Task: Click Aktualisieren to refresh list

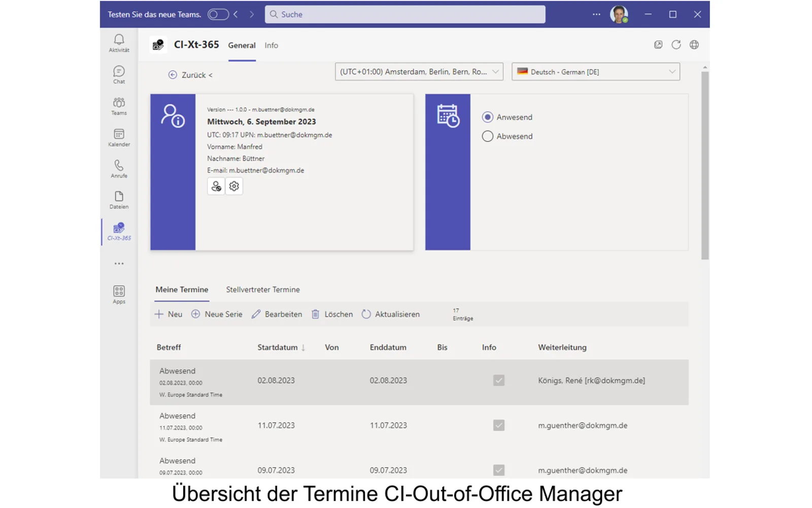Action: (391, 314)
